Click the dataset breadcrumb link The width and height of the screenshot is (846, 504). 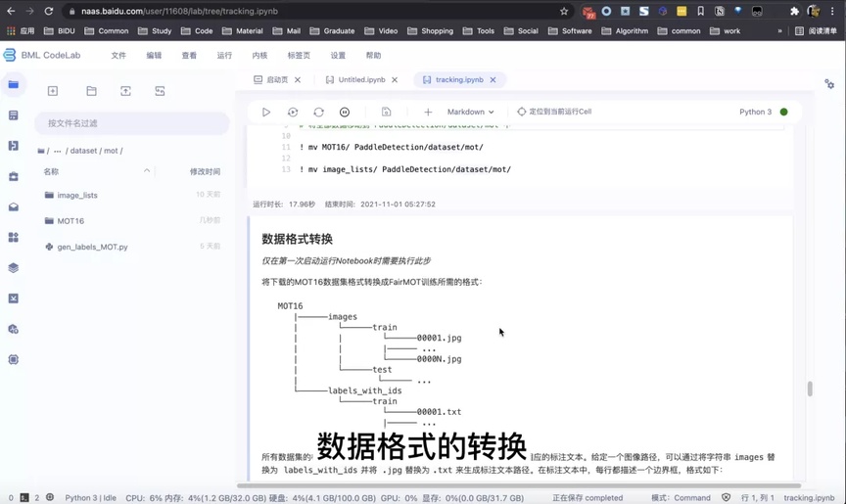coord(83,151)
